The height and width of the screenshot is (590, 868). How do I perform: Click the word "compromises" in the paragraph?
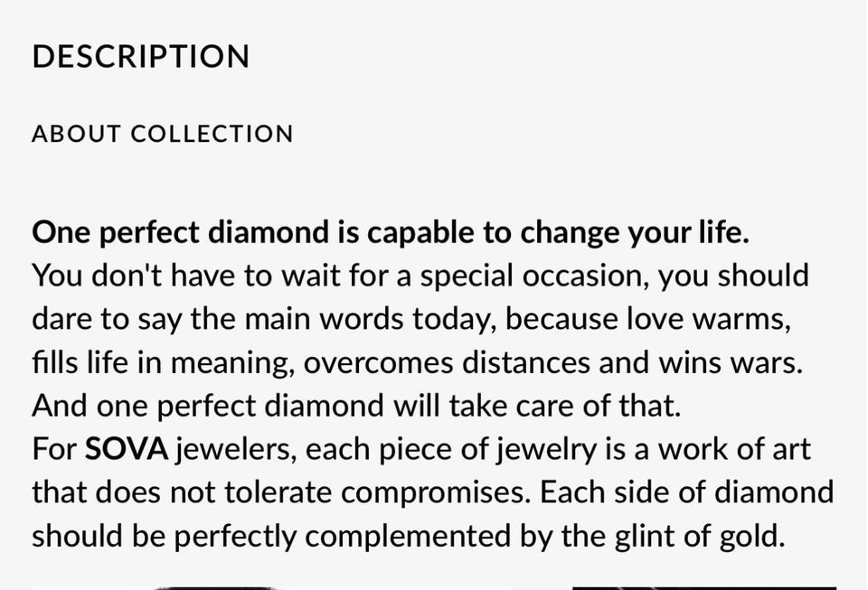point(435,492)
